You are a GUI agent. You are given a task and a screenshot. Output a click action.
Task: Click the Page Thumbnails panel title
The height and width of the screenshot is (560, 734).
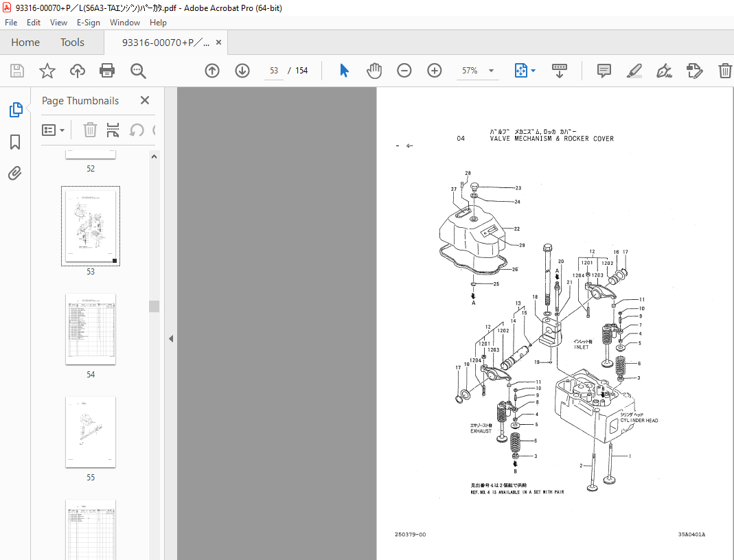point(80,101)
